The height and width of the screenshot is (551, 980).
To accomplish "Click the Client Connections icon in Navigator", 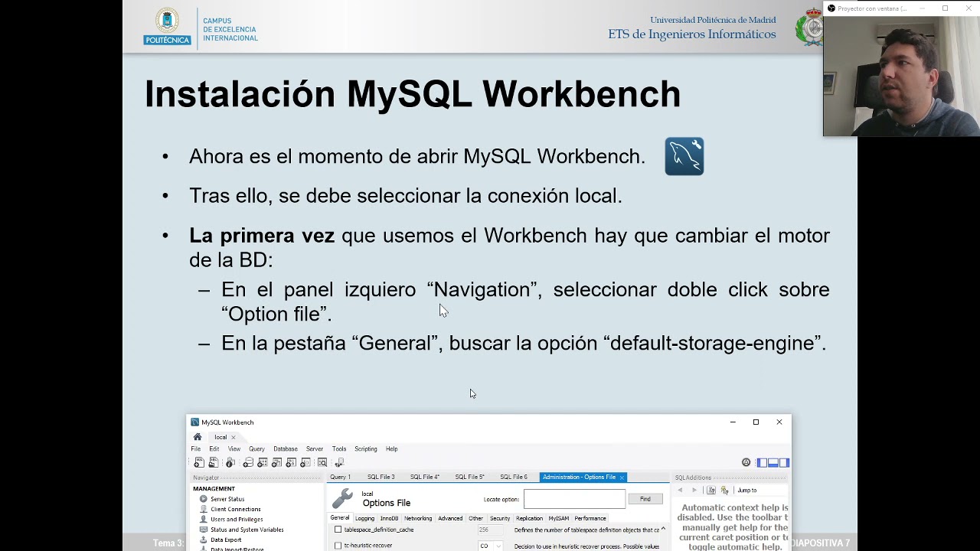I will click(204, 509).
